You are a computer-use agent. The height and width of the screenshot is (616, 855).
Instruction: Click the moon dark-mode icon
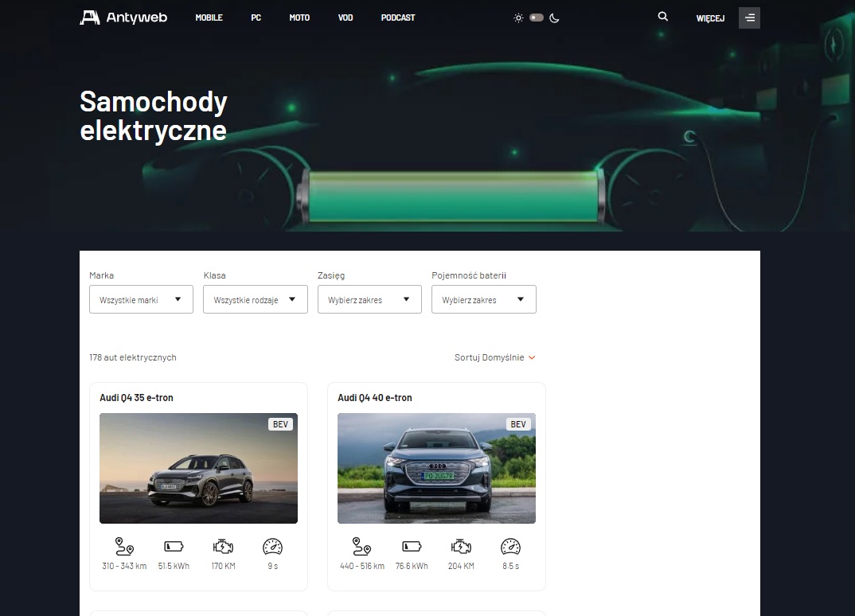[555, 18]
